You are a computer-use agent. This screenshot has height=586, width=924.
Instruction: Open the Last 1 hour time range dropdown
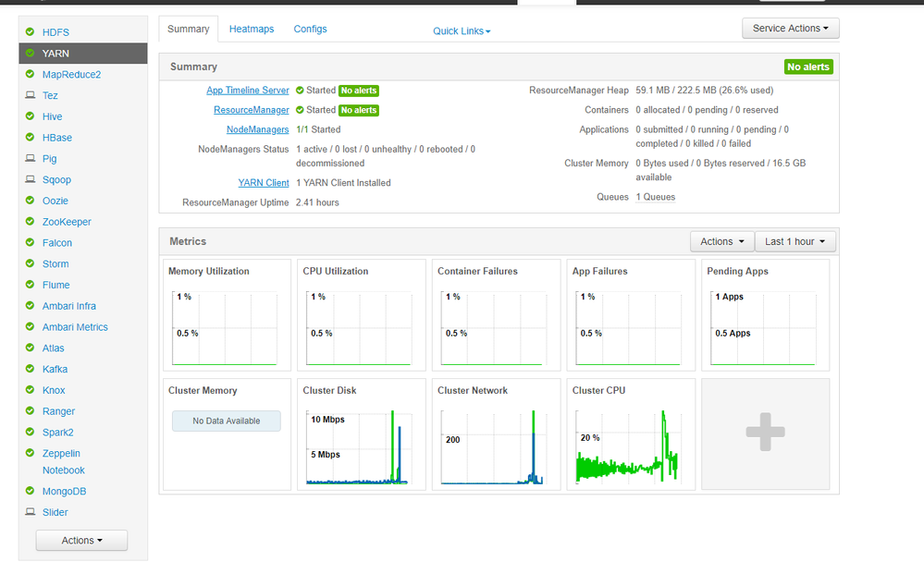pos(795,241)
